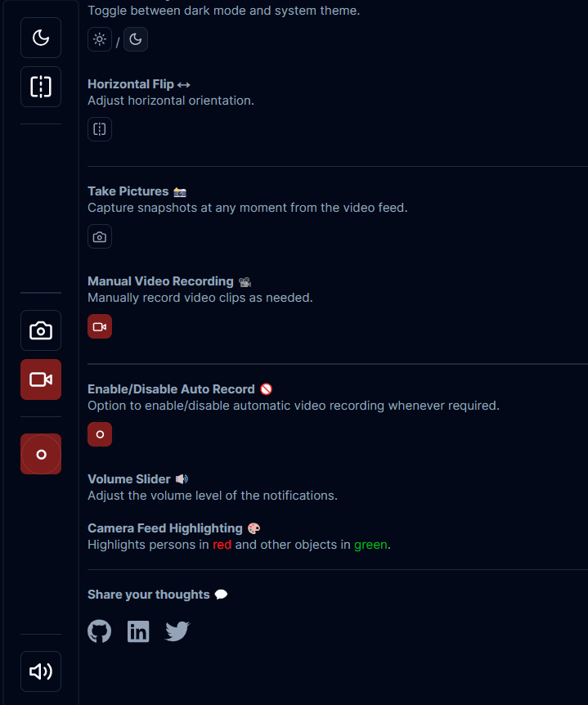
Task: Toggle dark mode with sidebar moon button
Action: pyautogui.click(x=41, y=38)
